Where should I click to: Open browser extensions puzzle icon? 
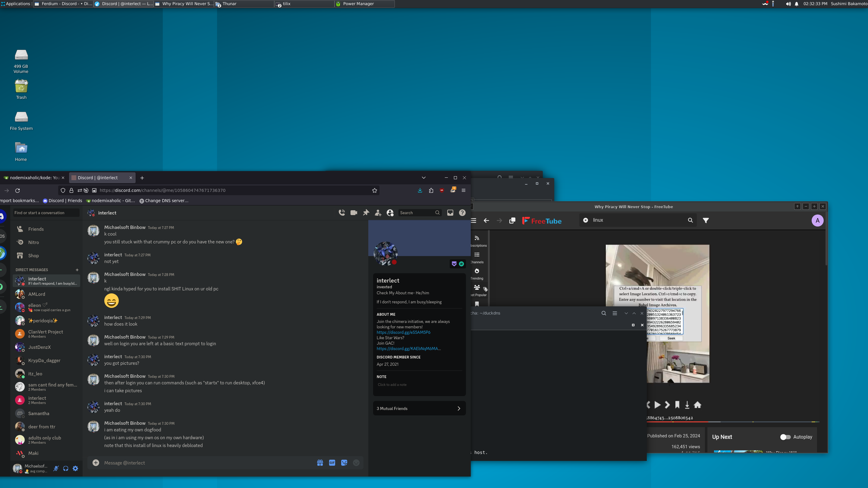[431, 190]
